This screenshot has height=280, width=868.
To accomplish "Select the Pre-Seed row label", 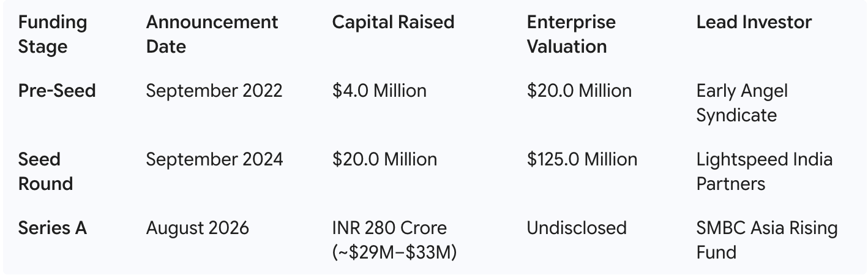I will (x=57, y=91).
